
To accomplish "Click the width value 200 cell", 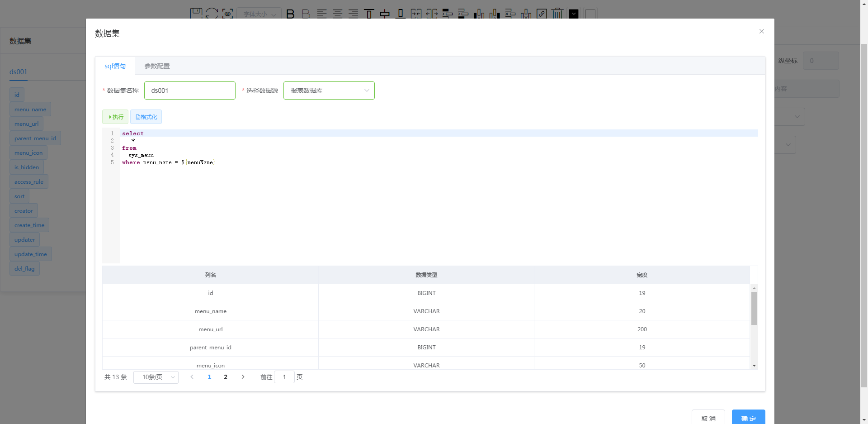I will 642,329.
